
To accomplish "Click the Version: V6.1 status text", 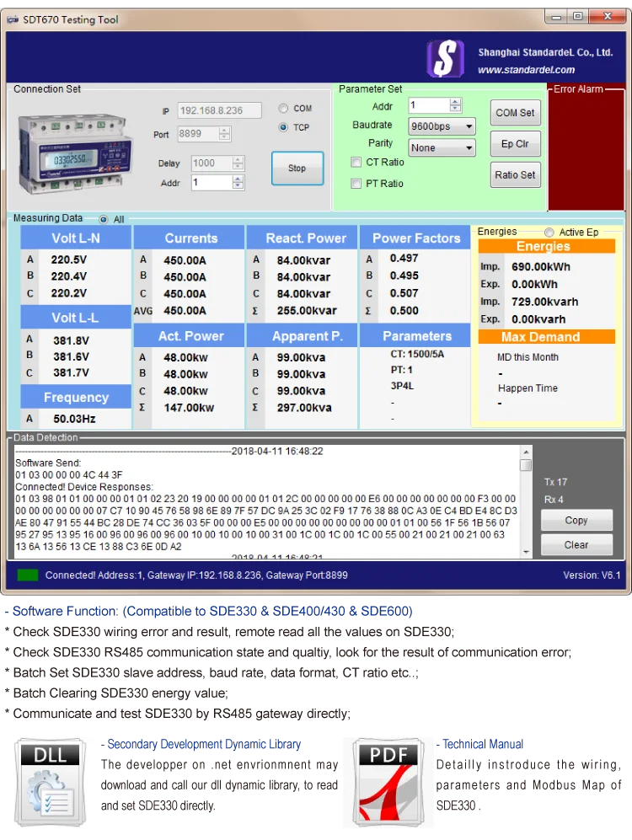I will coord(592,575).
